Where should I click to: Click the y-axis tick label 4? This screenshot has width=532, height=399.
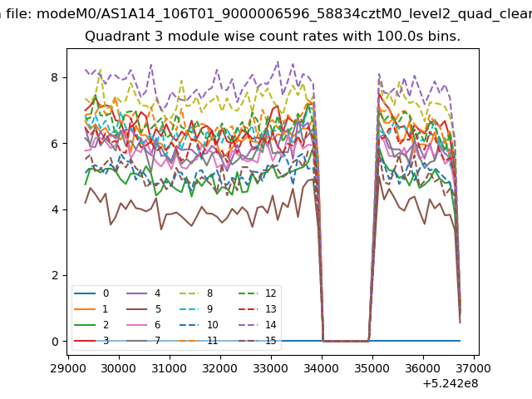coord(55,209)
